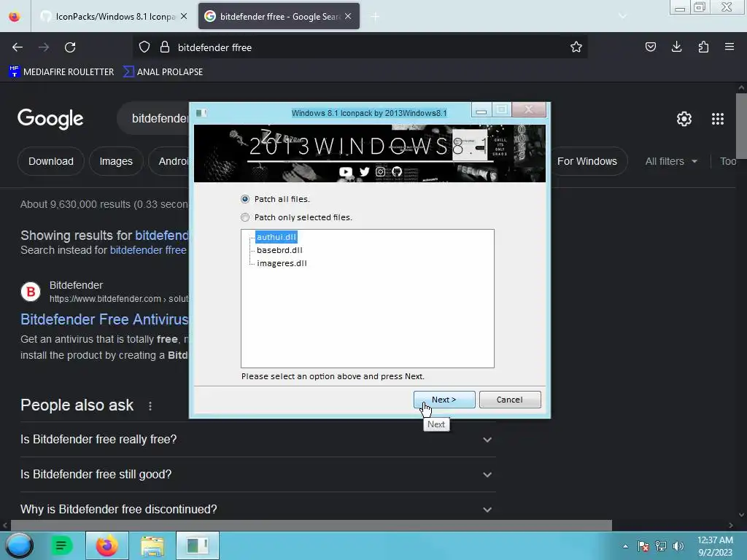
Task: Open the green notes app on taskbar
Action: coord(61,545)
